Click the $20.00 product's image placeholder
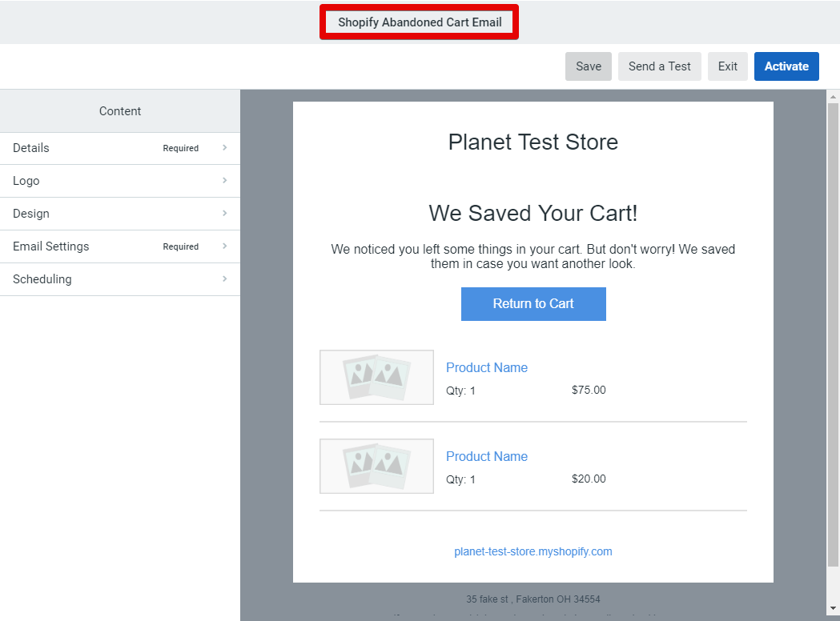840x621 pixels. point(376,467)
